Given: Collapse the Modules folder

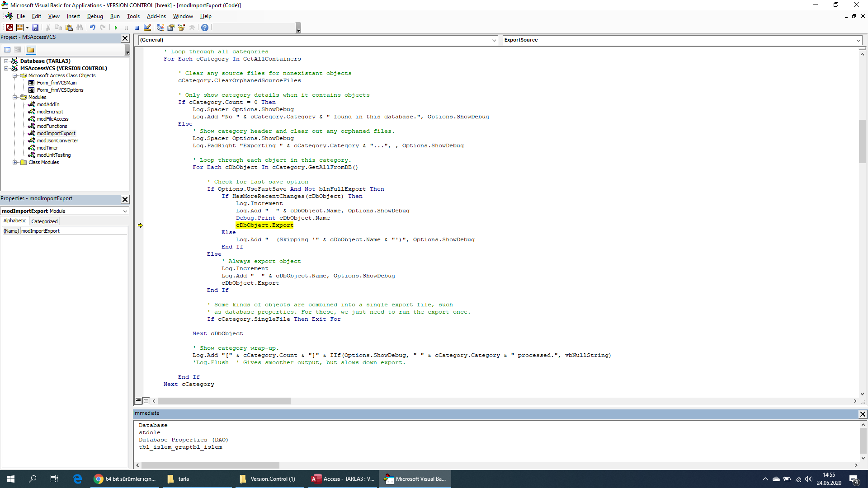Looking at the screenshot, I should 15,97.
